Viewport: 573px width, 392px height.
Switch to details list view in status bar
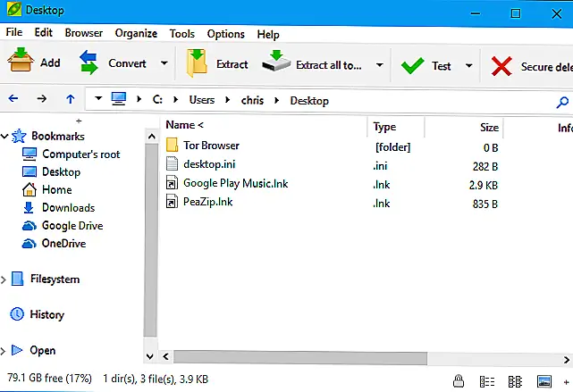(x=489, y=379)
